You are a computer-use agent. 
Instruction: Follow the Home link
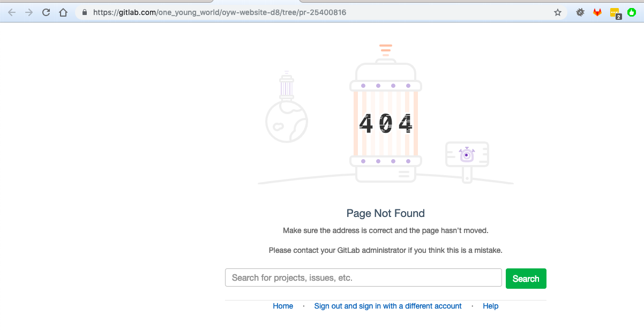(x=283, y=306)
